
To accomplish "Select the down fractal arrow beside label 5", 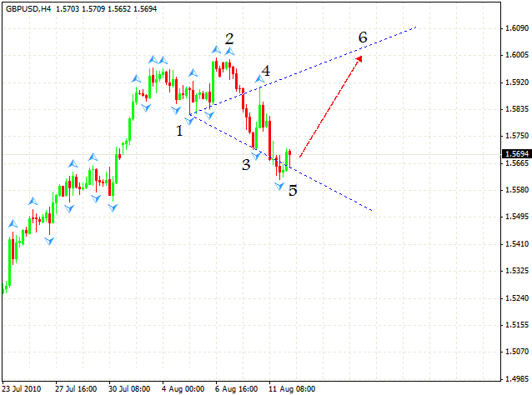I will (x=279, y=186).
